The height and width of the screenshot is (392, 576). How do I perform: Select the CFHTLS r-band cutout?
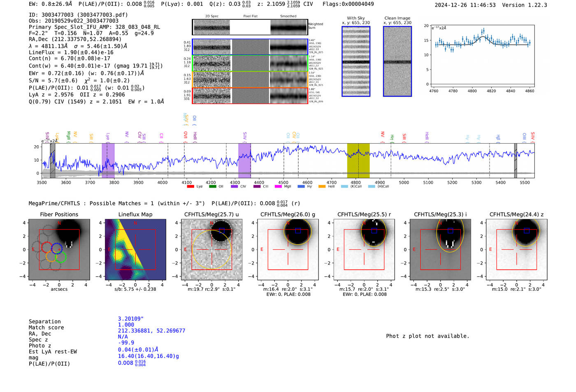coord(364,249)
